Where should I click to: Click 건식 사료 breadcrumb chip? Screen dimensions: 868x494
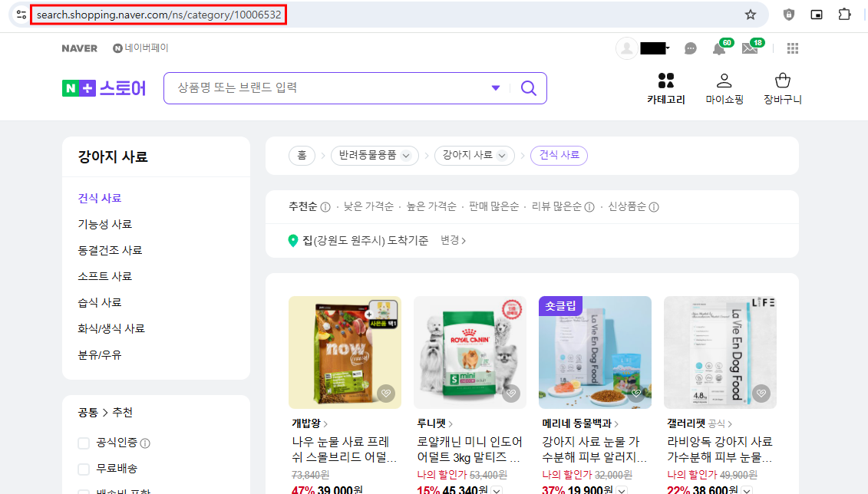559,156
